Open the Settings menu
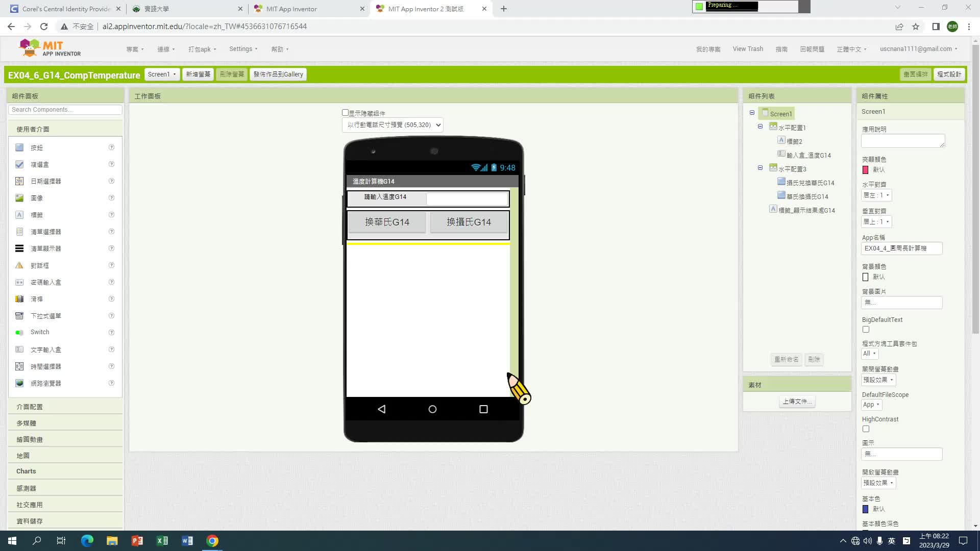Image resolution: width=980 pixels, height=551 pixels. pos(243,49)
